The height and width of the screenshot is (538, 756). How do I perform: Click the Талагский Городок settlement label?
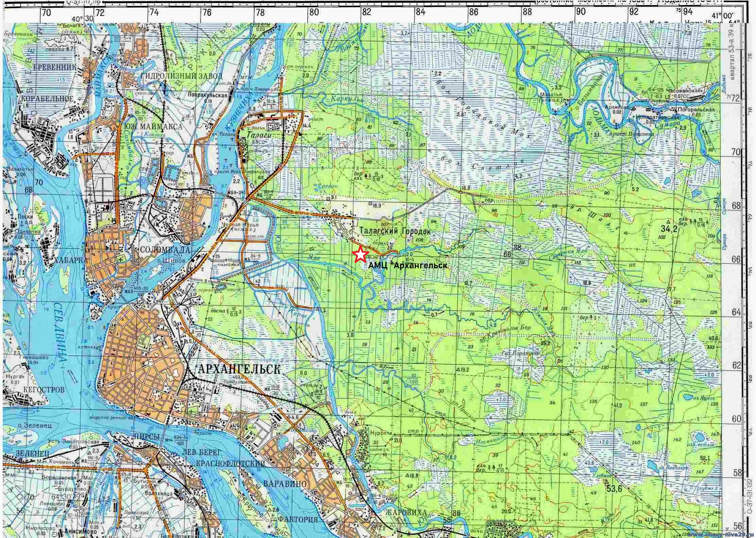click(395, 232)
